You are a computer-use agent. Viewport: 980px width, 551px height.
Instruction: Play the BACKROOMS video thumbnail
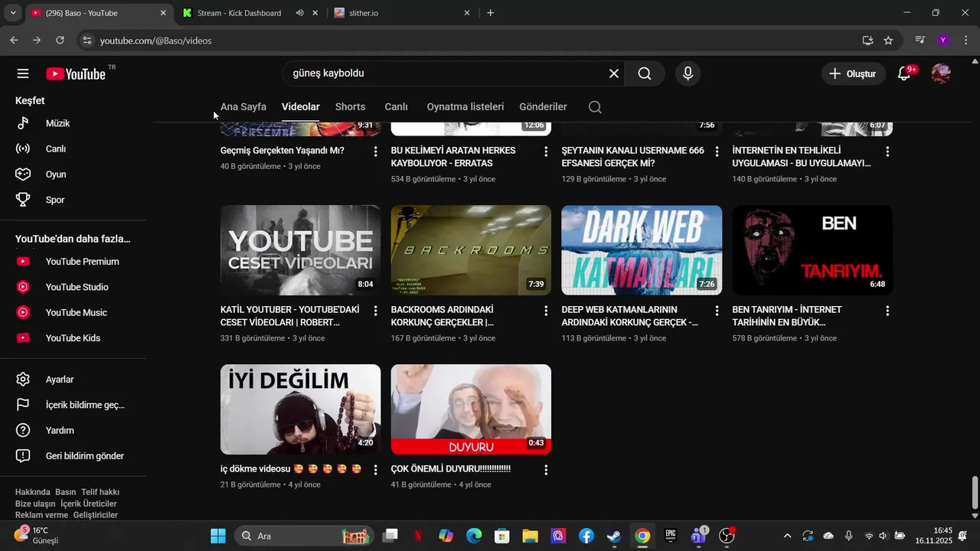471,250
